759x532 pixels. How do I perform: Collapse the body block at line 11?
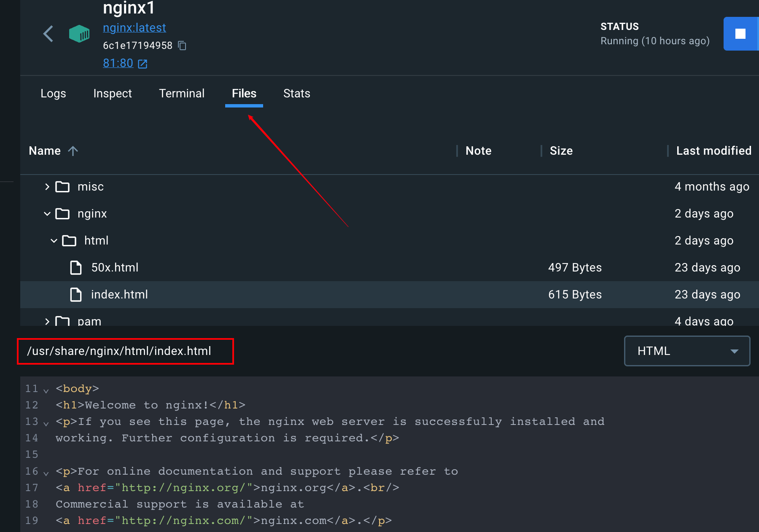click(46, 390)
